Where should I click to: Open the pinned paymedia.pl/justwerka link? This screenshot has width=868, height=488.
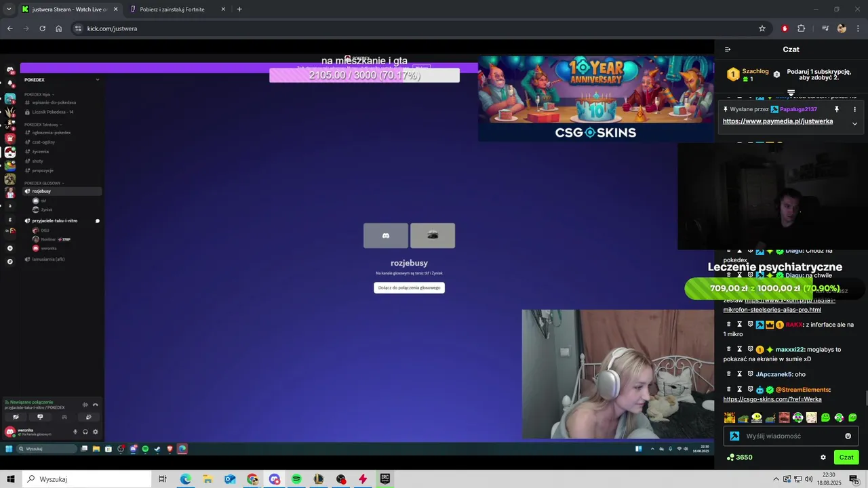[778, 121]
